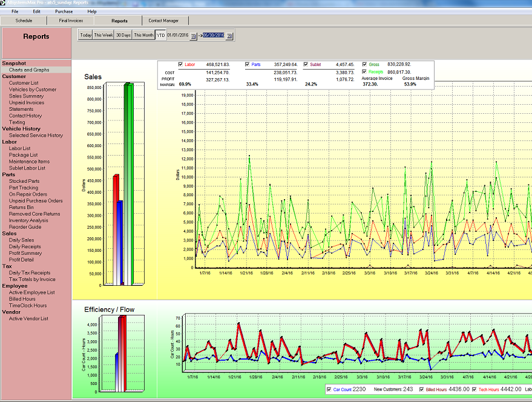The height and width of the screenshot is (402, 532).
Task: Click the end date input field
Action: (213, 35)
